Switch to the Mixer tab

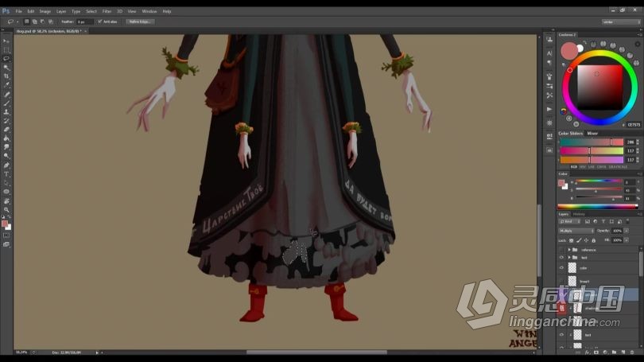point(592,133)
